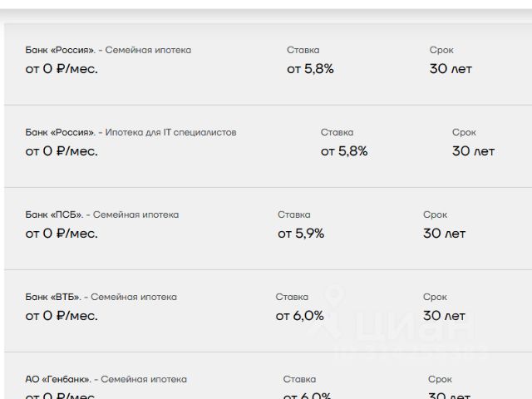
Task: Click monthly payment under Банк «ПСБ»
Action: [62, 234]
